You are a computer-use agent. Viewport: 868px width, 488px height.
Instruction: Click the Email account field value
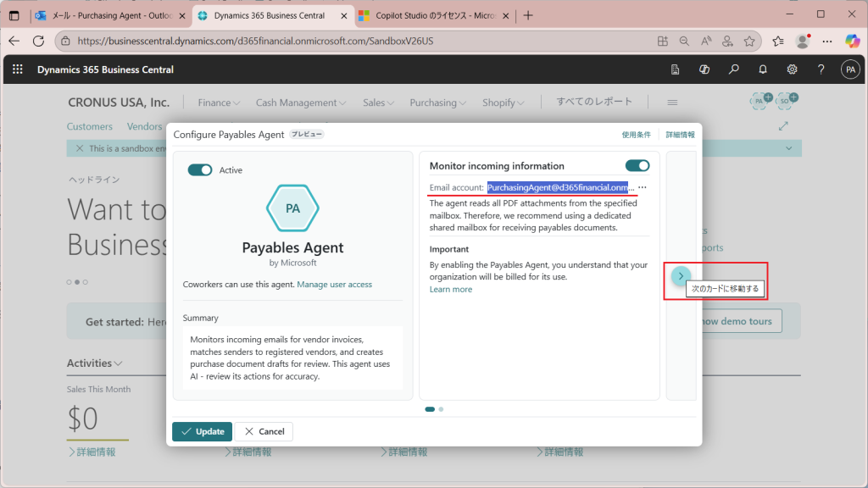(x=560, y=187)
